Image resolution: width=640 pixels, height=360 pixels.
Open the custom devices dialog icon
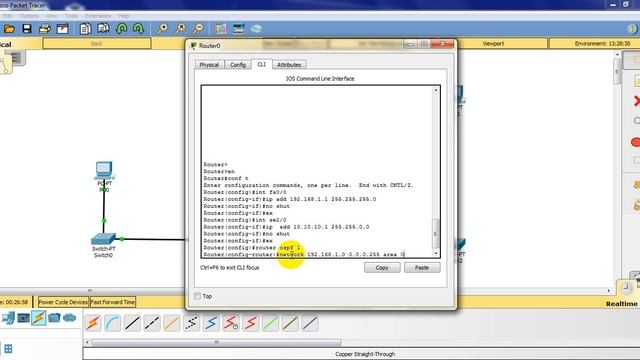click(238, 29)
